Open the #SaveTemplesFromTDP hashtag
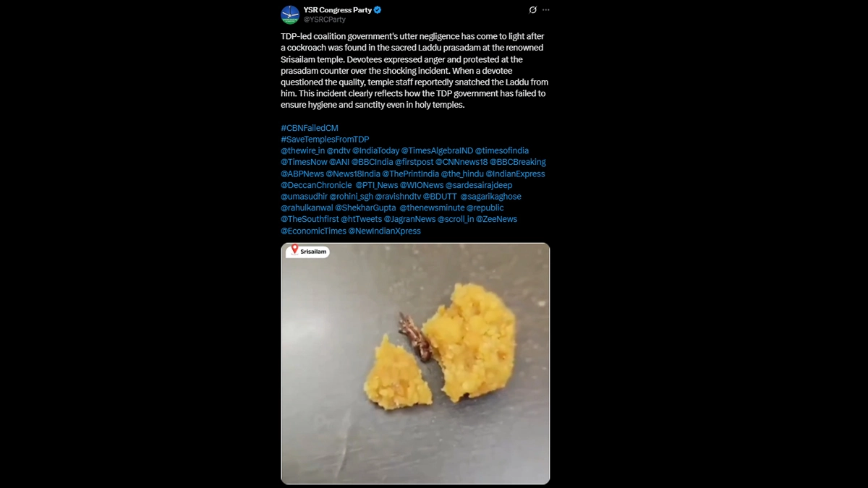This screenshot has width=868, height=488. click(x=325, y=140)
